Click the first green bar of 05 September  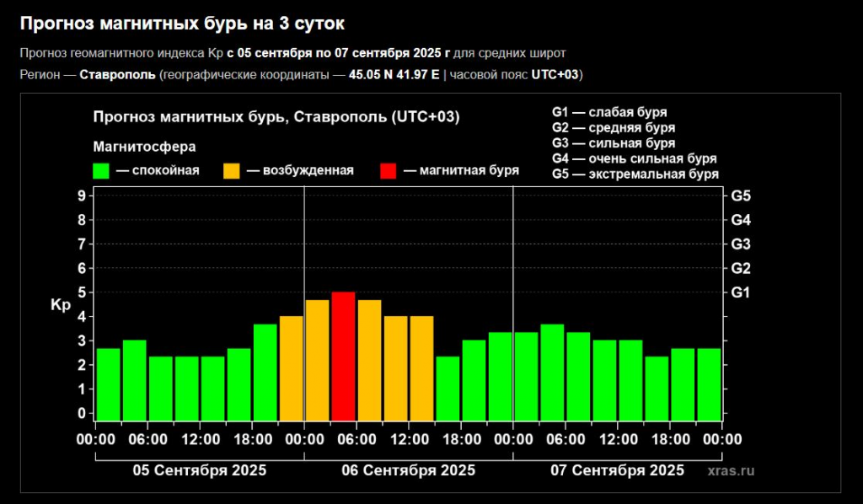click(x=108, y=383)
